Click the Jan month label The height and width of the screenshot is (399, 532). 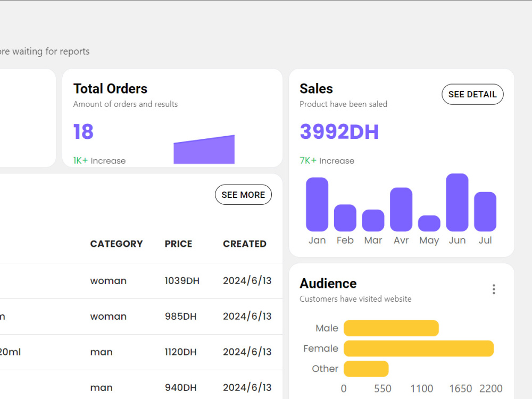(x=317, y=240)
